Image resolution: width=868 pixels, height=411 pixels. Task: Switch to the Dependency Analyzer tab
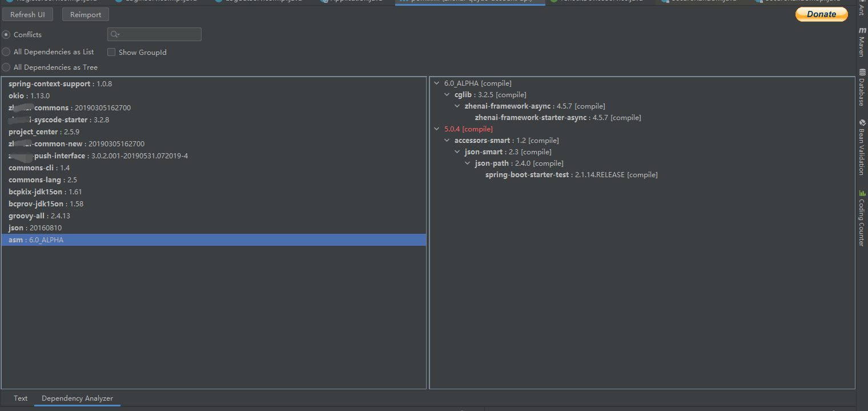click(x=77, y=398)
